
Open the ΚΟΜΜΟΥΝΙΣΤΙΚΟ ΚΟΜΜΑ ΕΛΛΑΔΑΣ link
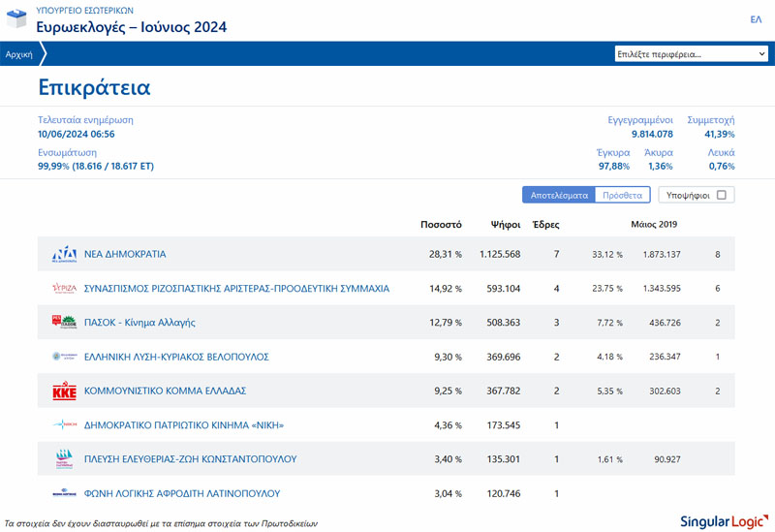point(166,391)
